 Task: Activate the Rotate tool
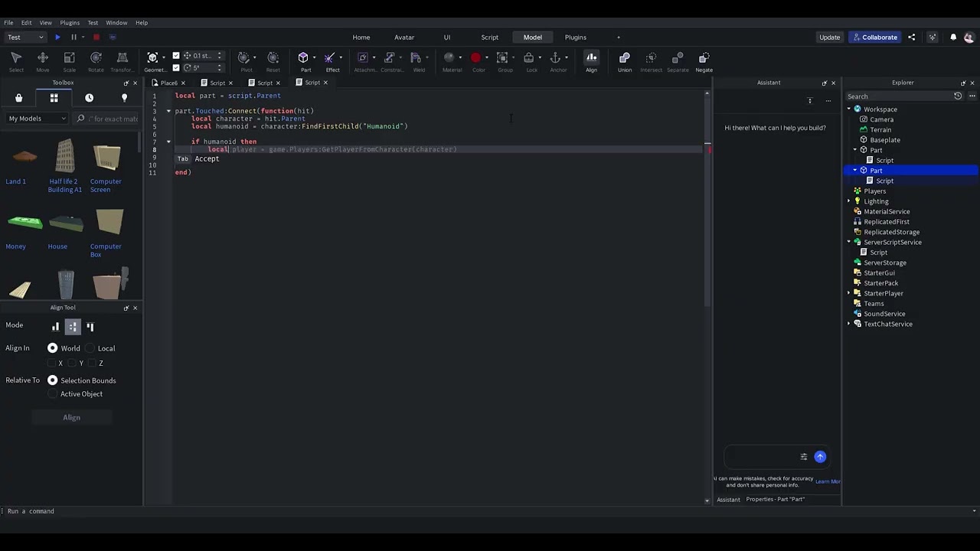coord(96,61)
